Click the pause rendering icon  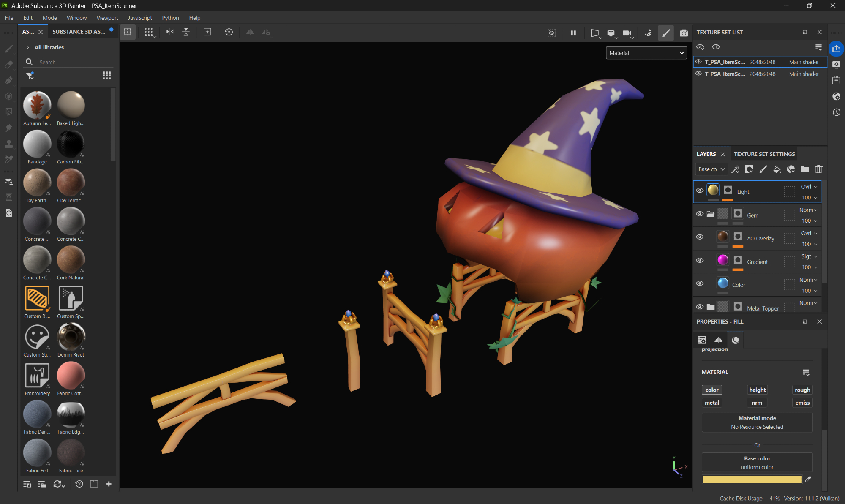[x=573, y=33]
